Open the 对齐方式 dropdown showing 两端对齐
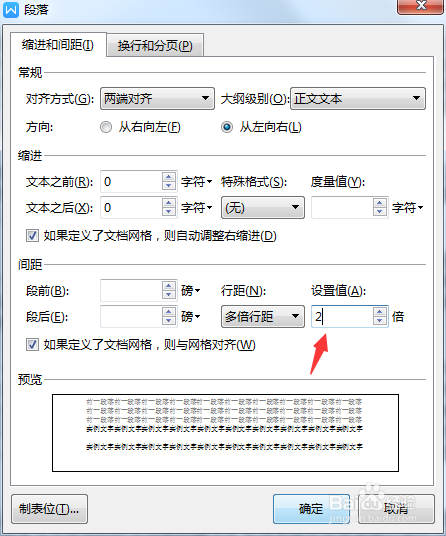The width and height of the screenshot is (446, 536). (157, 98)
